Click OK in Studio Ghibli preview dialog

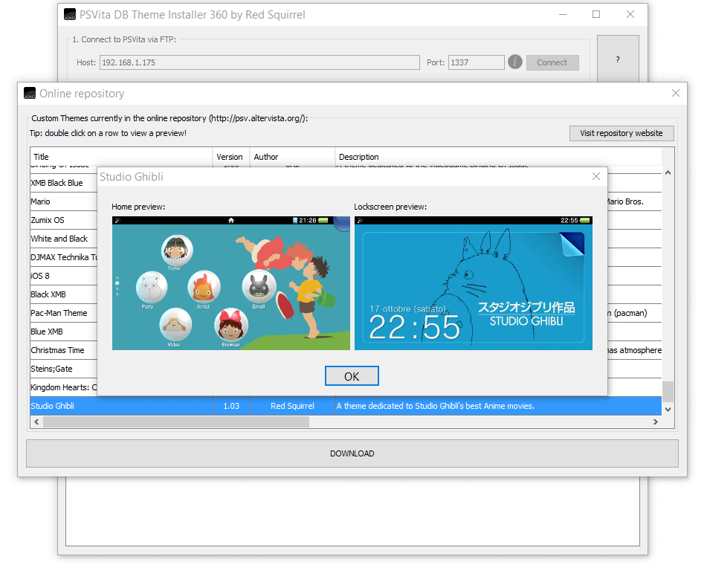click(352, 376)
